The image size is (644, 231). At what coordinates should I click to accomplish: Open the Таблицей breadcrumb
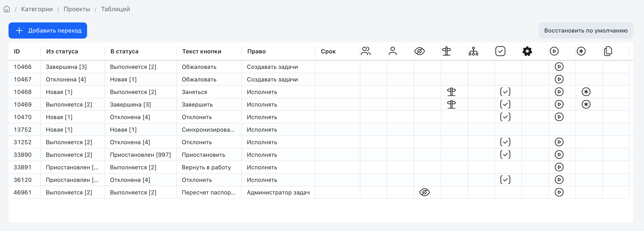pos(115,9)
